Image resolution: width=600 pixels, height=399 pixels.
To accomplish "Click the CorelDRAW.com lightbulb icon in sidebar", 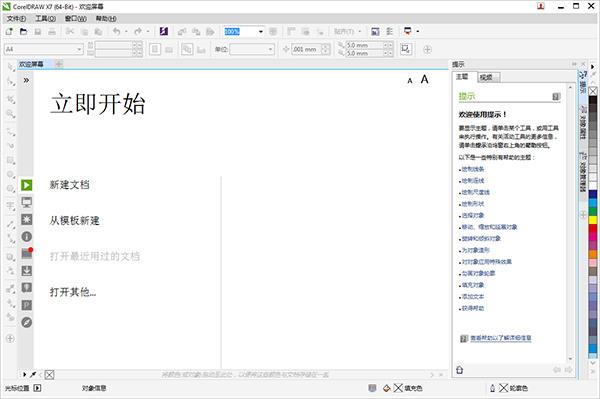I will pyautogui.click(x=26, y=288).
